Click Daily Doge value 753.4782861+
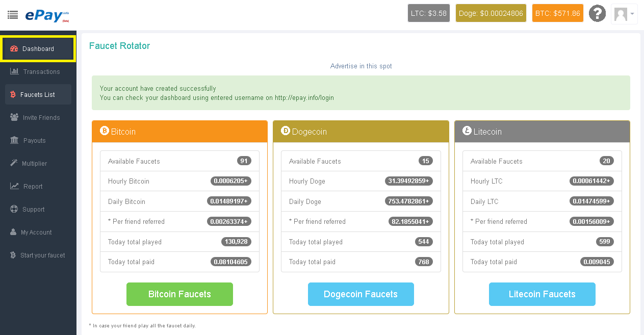 [x=409, y=201]
